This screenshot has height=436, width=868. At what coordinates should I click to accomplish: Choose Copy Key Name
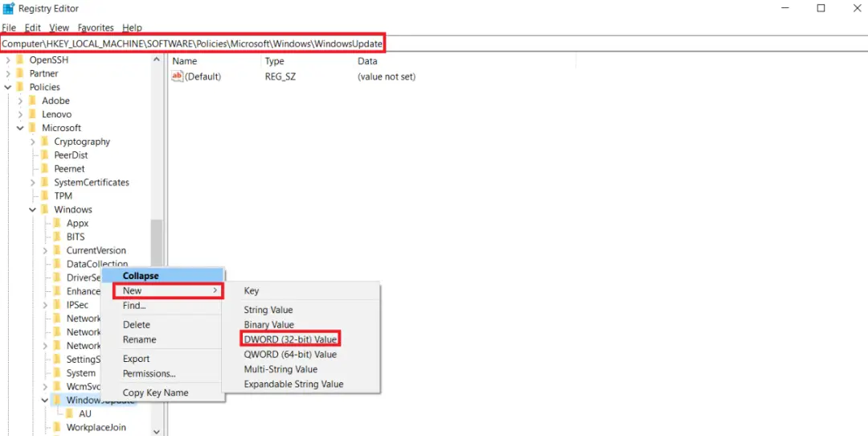[x=162, y=393]
